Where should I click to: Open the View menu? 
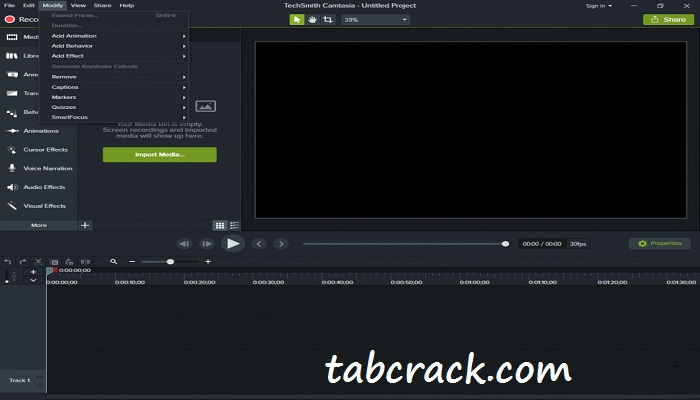78,5
